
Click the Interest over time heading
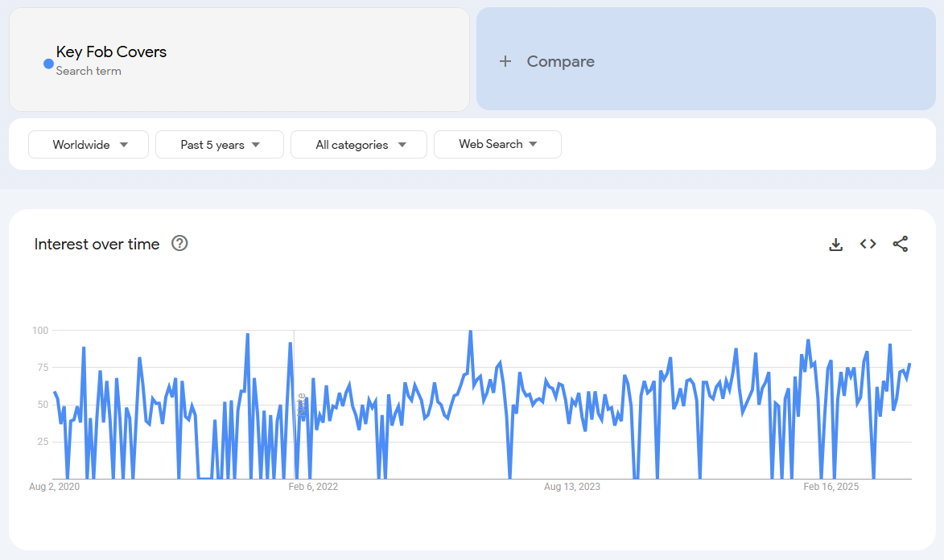click(97, 244)
